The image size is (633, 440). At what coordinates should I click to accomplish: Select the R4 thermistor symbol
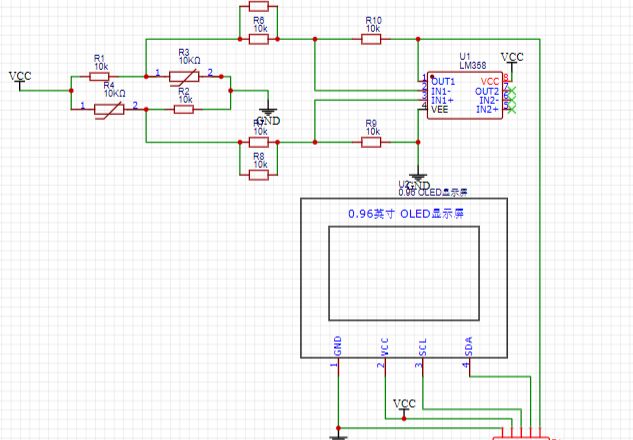[109, 109]
